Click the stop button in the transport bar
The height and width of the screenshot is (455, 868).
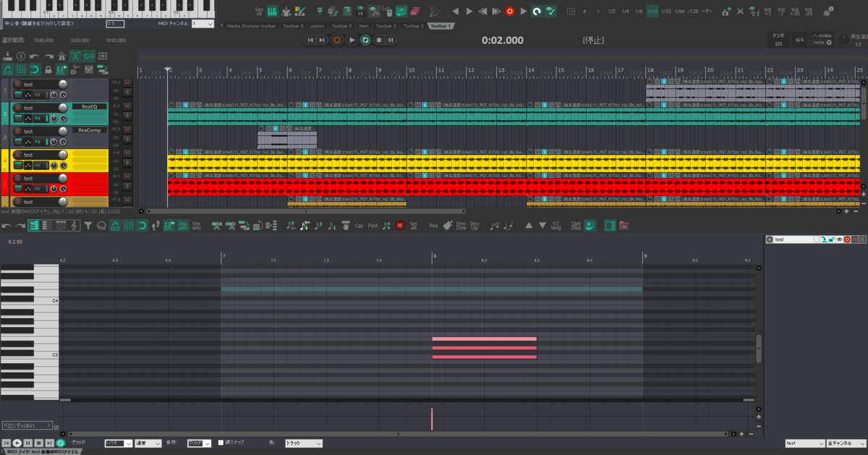(x=379, y=40)
